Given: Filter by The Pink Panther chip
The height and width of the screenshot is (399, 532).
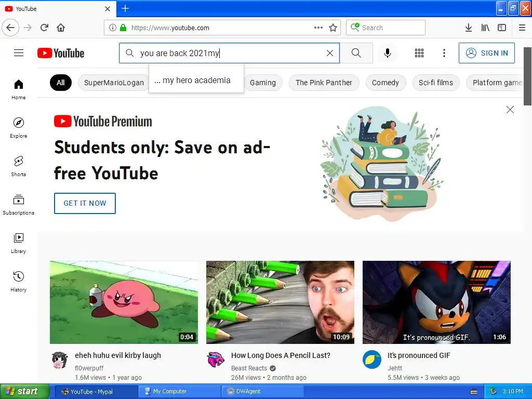Looking at the screenshot, I should point(324,83).
